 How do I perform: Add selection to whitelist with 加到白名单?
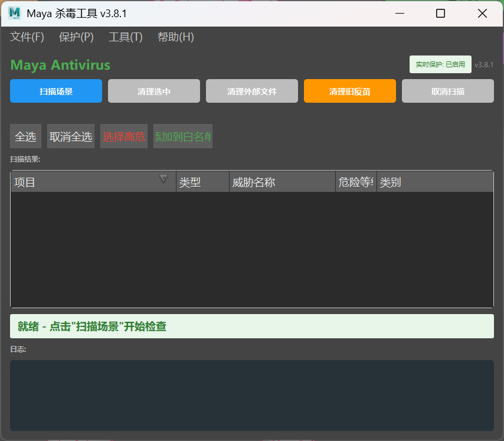(182, 136)
